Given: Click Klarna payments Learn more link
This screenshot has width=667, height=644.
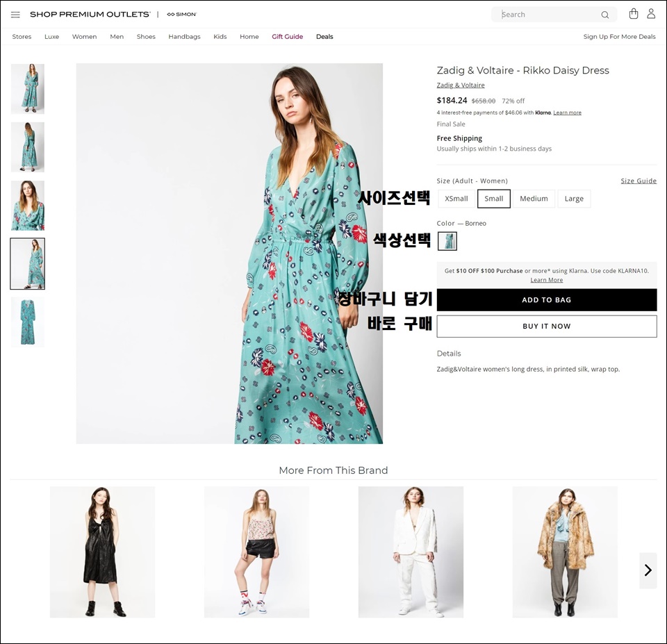Looking at the screenshot, I should pos(567,113).
